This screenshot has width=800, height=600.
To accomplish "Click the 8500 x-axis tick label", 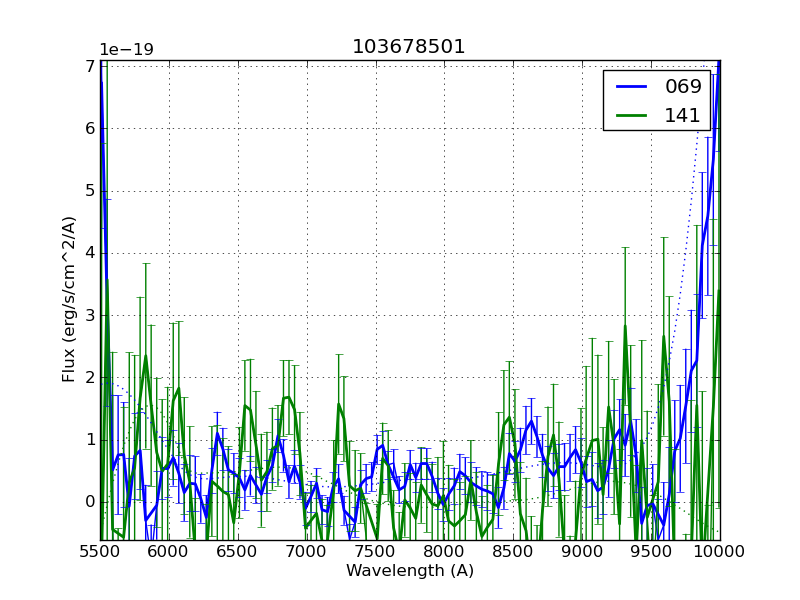I will click(513, 552).
